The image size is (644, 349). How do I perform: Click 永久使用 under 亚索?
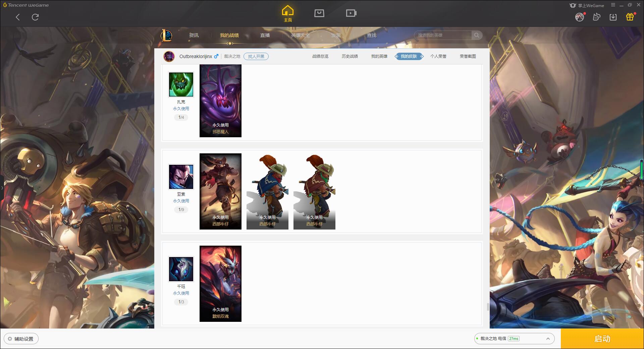click(x=181, y=201)
